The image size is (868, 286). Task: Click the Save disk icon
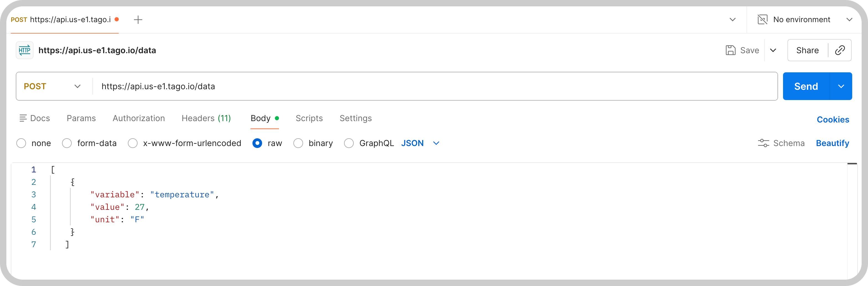point(730,50)
